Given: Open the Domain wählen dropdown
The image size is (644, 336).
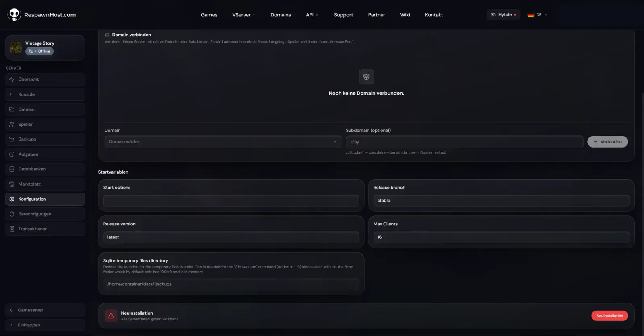Looking at the screenshot, I should (223, 142).
